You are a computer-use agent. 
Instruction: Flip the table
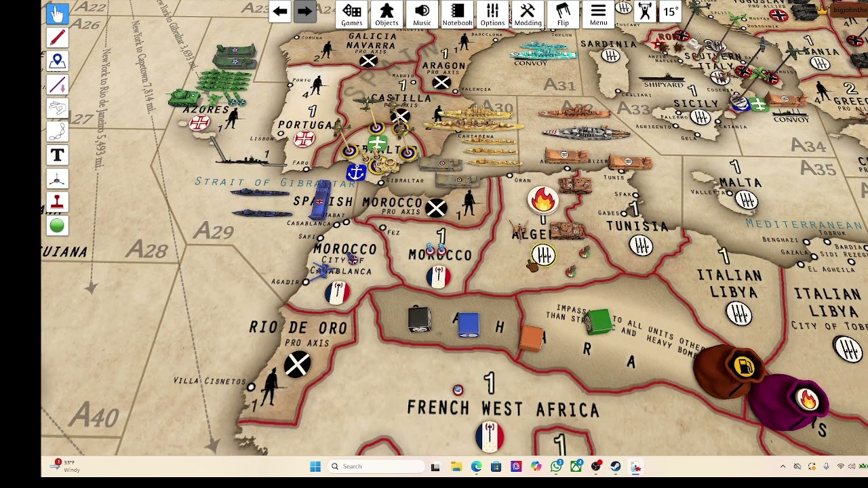(563, 14)
